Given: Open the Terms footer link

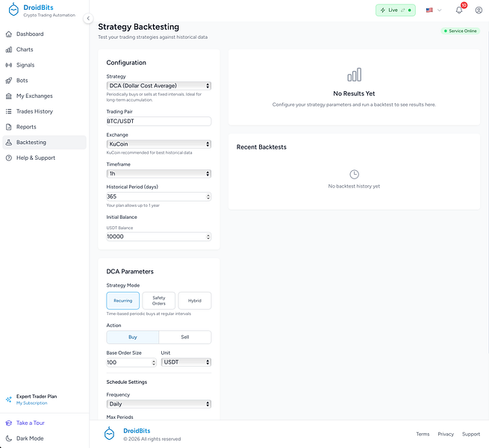Looking at the screenshot, I should (423, 434).
